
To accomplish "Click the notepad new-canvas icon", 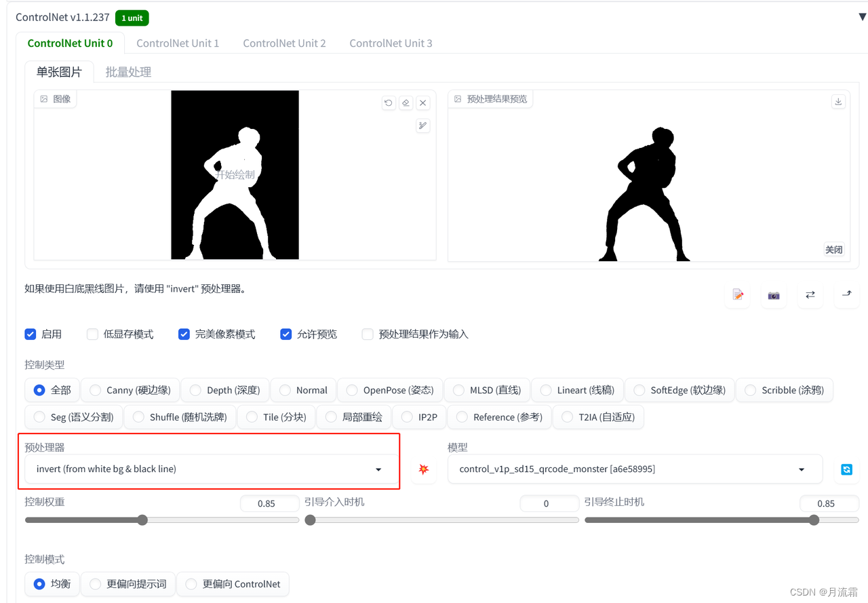I will click(738, 295).
